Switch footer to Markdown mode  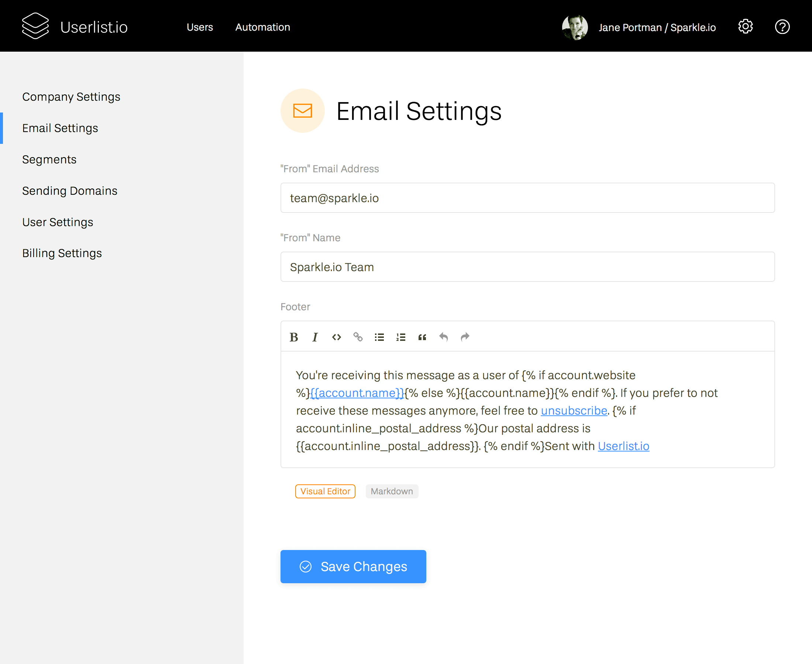(392, 491)
